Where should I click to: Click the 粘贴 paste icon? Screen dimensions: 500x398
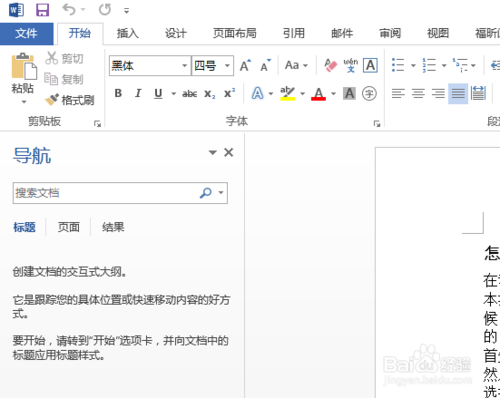pyautogui.click(x=23, y=66)
